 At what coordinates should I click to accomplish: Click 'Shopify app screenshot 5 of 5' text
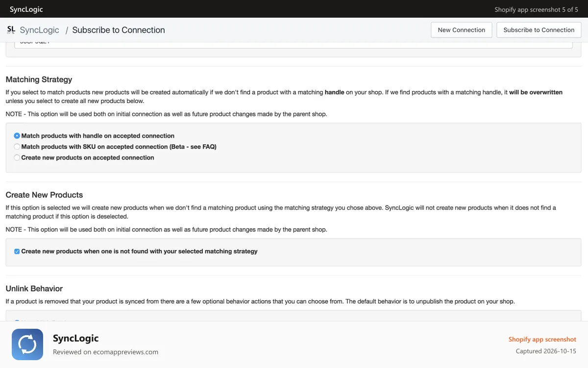(536, 9)
